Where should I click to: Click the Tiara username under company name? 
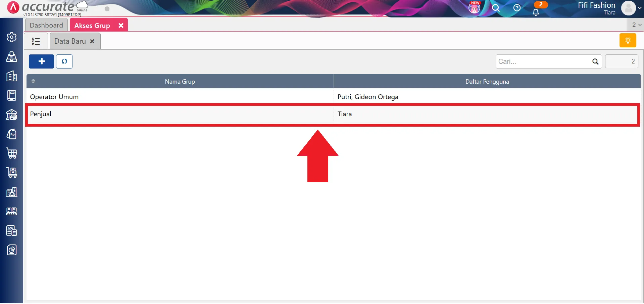click(x=609, y=13)
